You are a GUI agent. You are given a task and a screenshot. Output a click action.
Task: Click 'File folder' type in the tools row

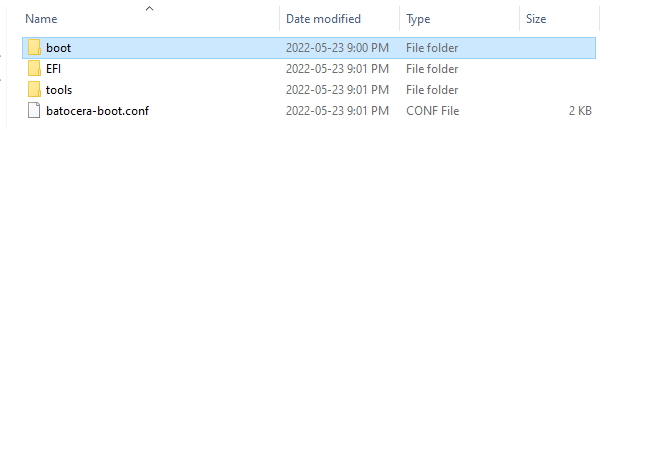click(432, 90)
